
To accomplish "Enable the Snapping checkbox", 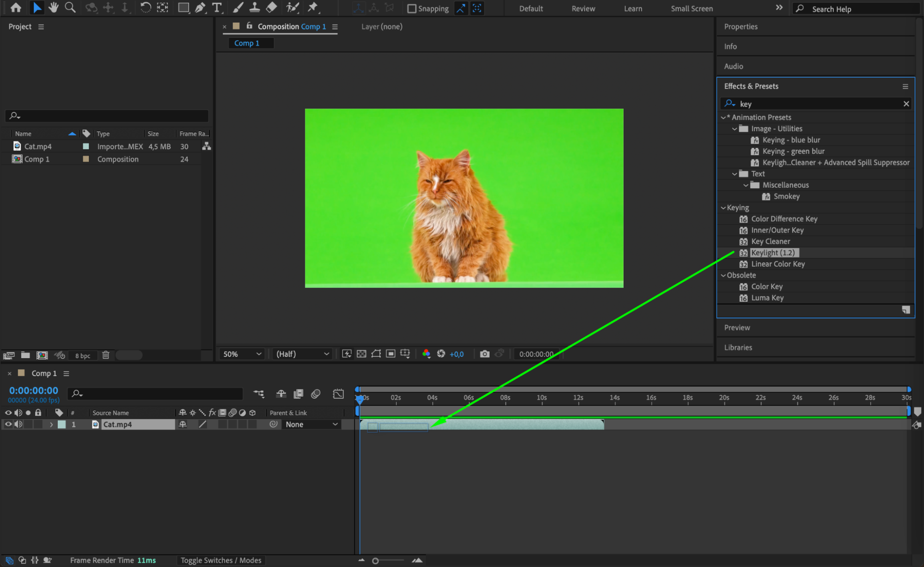I will click(411, 8).
